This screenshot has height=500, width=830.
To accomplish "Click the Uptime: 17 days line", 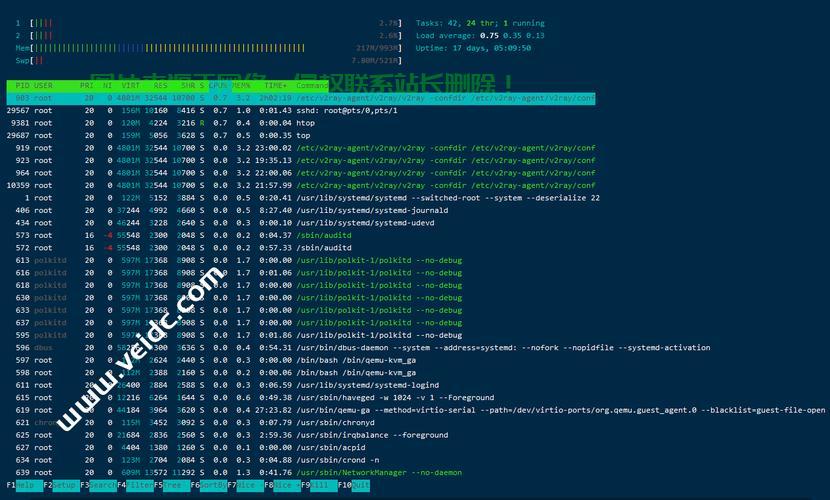I will click(x=473, y=48).
